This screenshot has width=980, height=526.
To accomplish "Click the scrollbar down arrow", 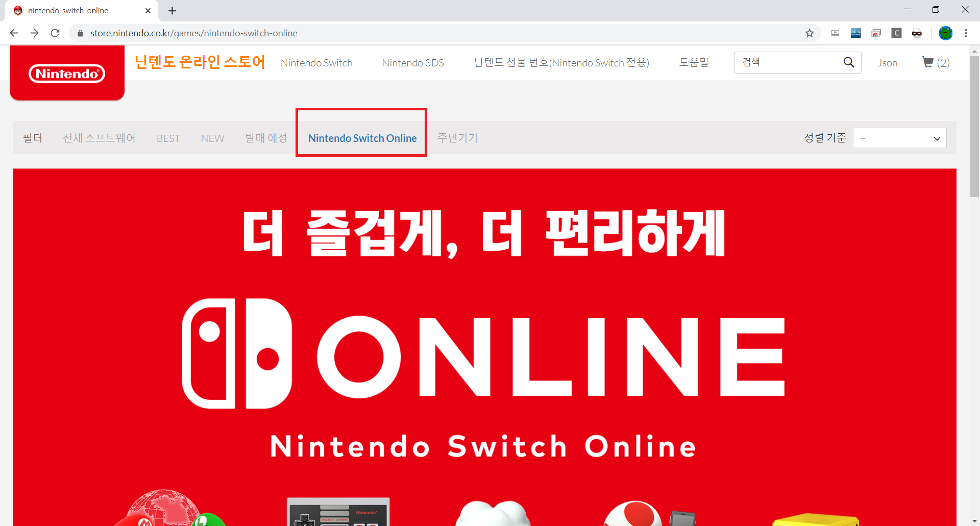I will point(974,521).
